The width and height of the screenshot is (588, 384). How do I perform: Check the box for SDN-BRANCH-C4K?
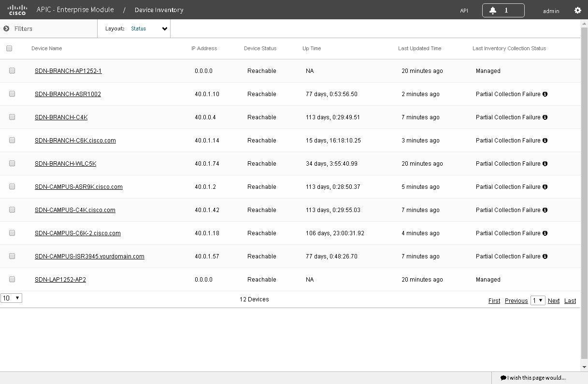pyautogui.click(x=12, y=117)
